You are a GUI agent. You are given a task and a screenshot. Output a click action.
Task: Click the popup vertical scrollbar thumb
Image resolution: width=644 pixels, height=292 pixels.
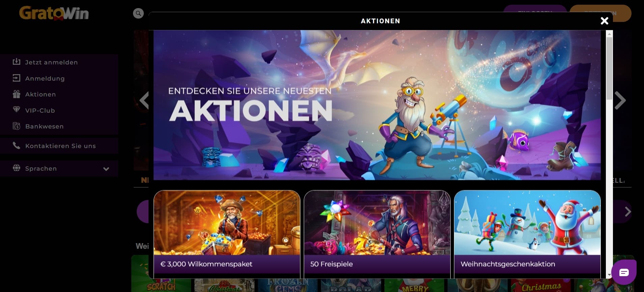click(x=609, y=68)
